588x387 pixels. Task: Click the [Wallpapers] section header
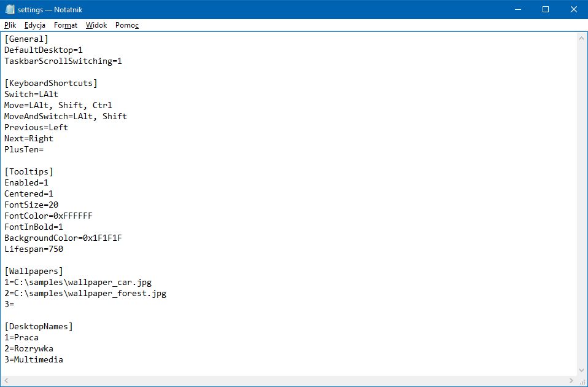click(33, 271)
